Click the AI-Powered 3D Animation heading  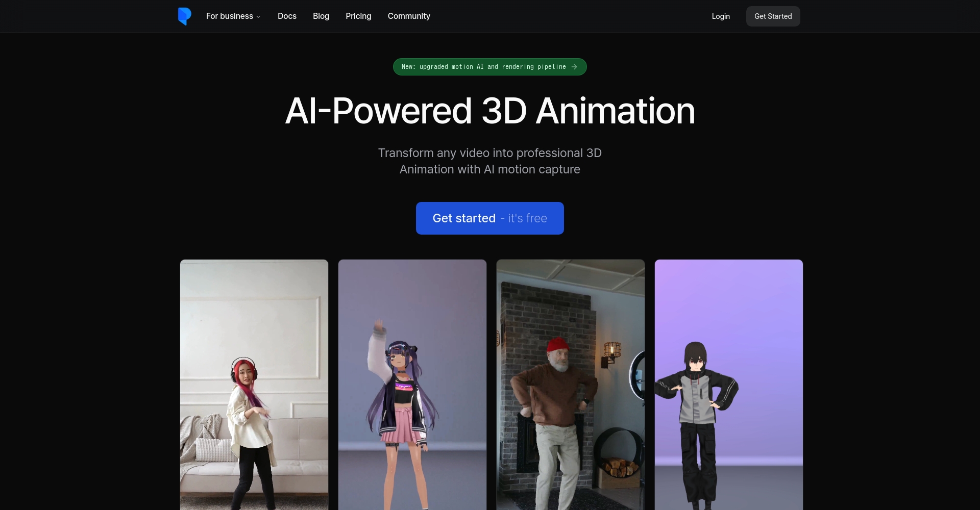tap(490, 111)
